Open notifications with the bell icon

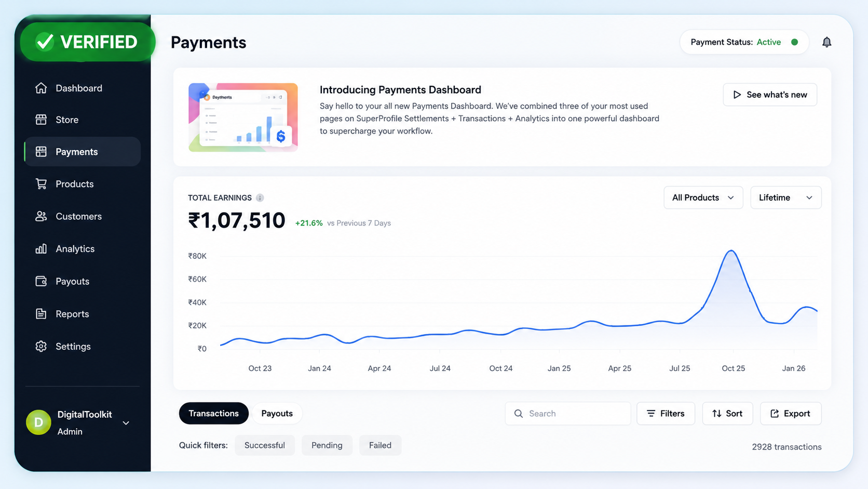826,42
